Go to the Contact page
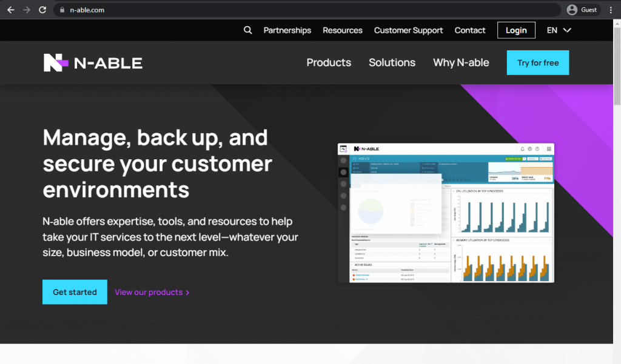This screenshot has width=621, height=364. (x=470, y=30)
